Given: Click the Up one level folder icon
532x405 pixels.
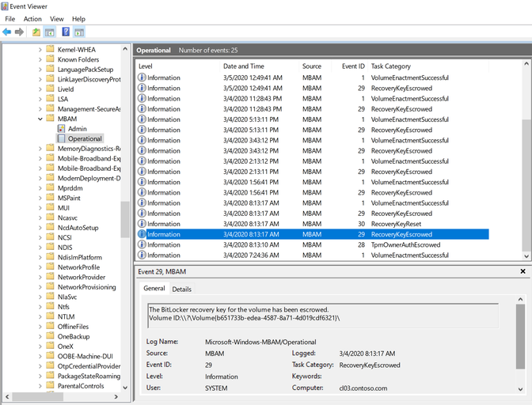Looking at the screenshot, I should [36, 32].
